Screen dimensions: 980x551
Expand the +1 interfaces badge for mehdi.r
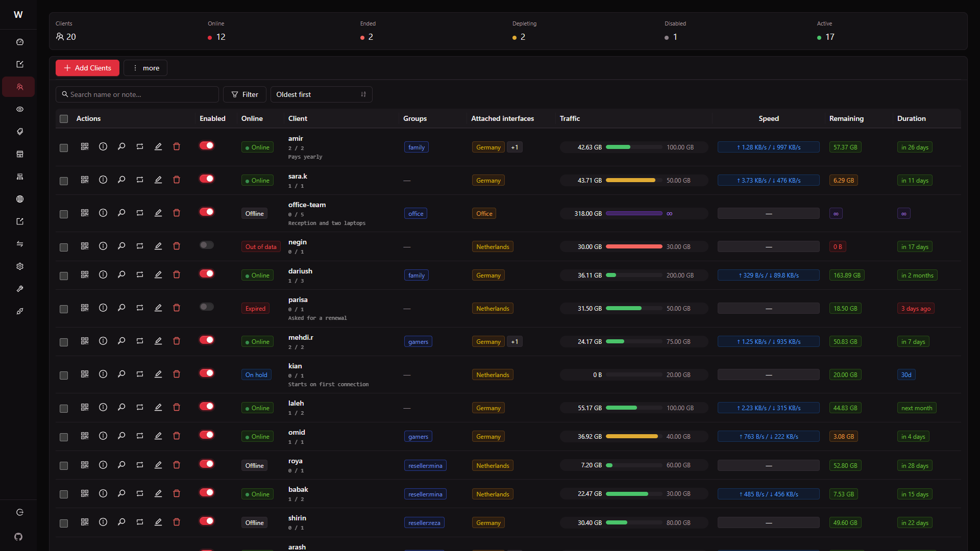pos(514,342)
